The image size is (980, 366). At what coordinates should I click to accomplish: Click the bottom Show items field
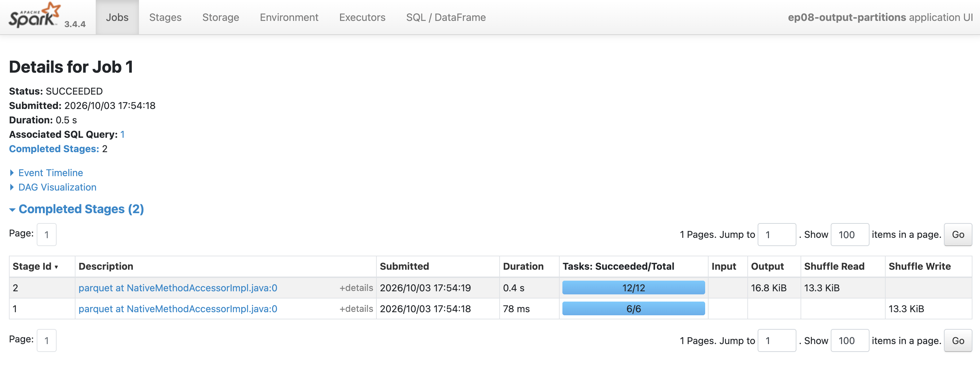850,341
